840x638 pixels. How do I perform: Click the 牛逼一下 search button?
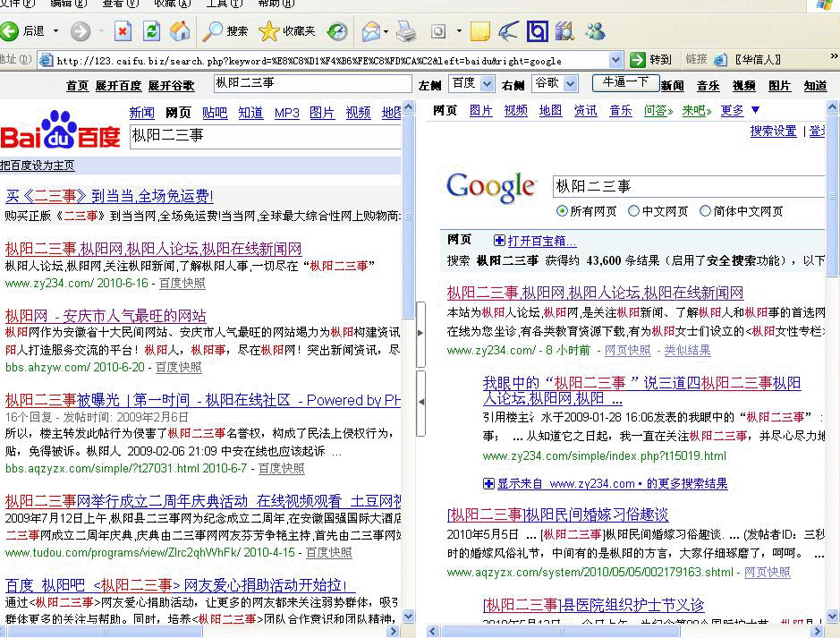pyautogui.click(x=625, y=82)
